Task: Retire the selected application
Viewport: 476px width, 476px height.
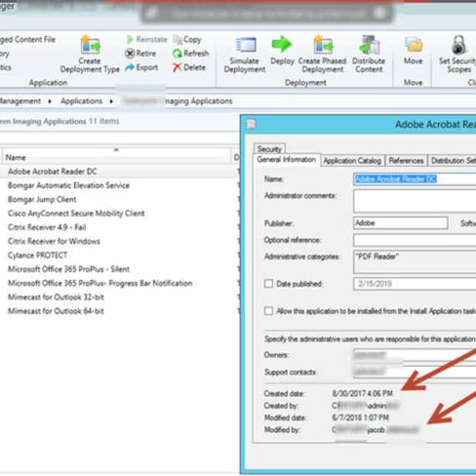Action: pos(140,54)
